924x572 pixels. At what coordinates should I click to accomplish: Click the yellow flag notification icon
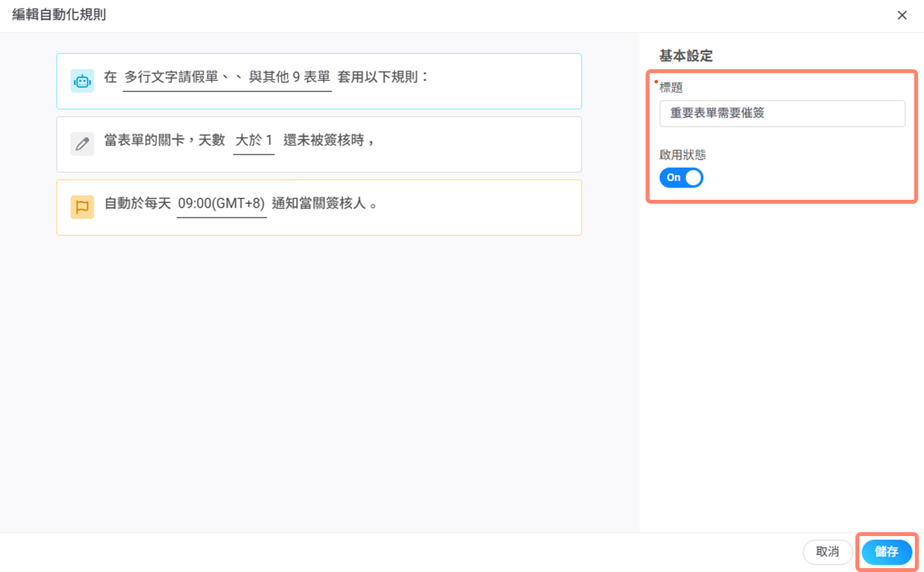tap(82, 207)
